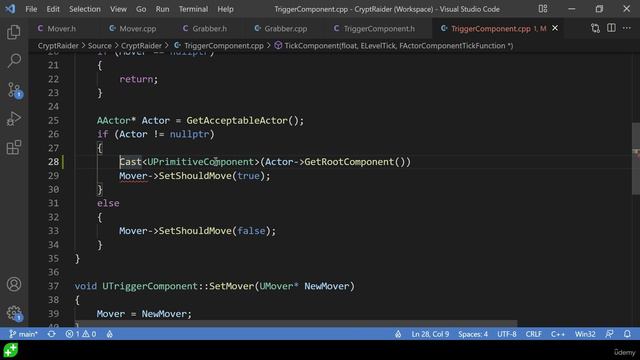Click the horizontal scrollbar at editor bottom
Screen dimensions: 640x360
pyautogui.click(x=296, y=323)
